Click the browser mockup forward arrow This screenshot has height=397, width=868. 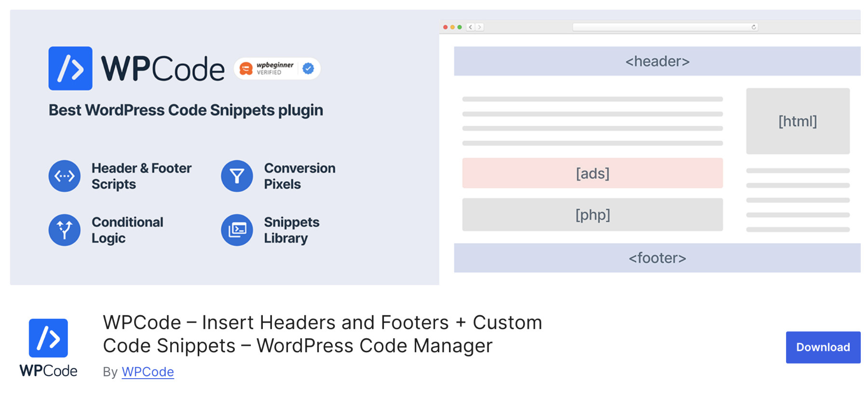479,27
